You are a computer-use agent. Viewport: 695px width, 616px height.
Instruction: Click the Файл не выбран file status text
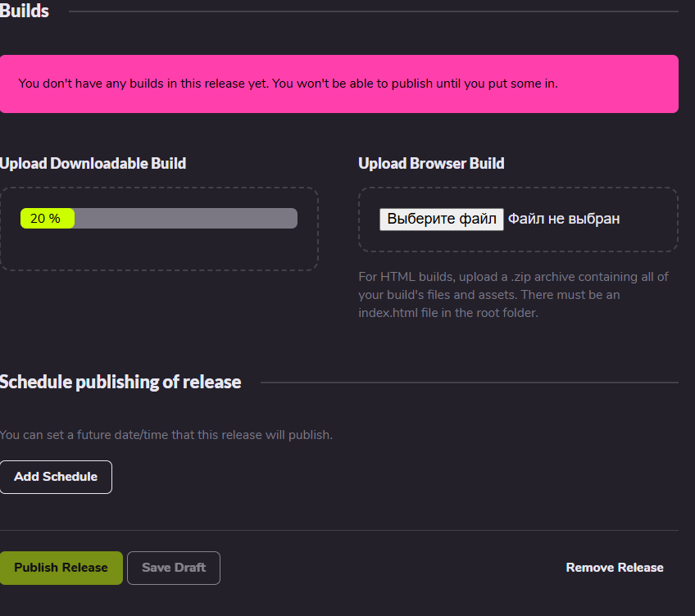(564, 219)
